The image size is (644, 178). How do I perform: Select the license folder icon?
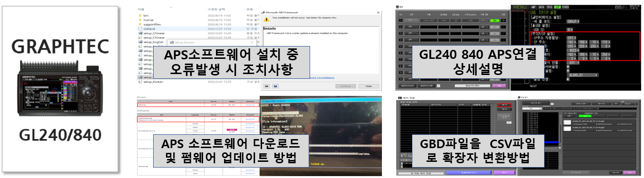click(x=139, y=20)
